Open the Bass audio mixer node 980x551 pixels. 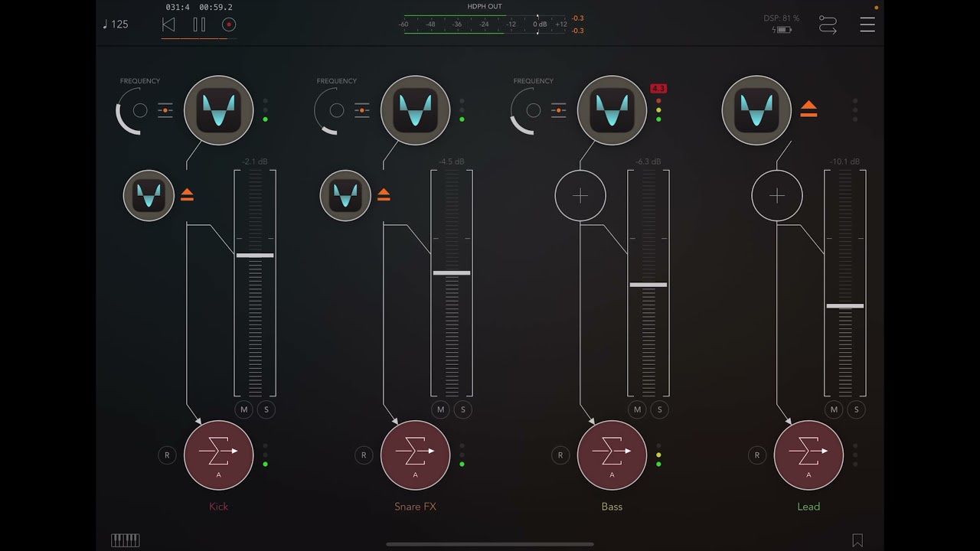pos(612,455)
